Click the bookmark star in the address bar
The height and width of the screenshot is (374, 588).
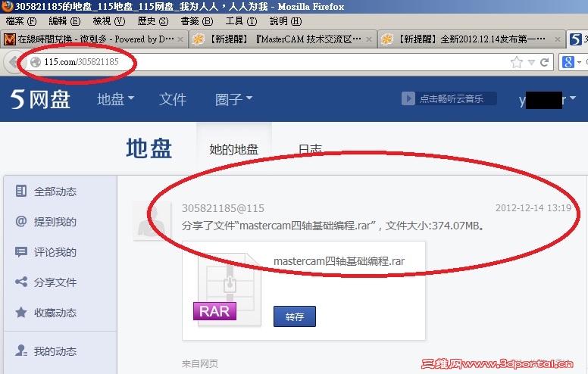tap(516, 62)
